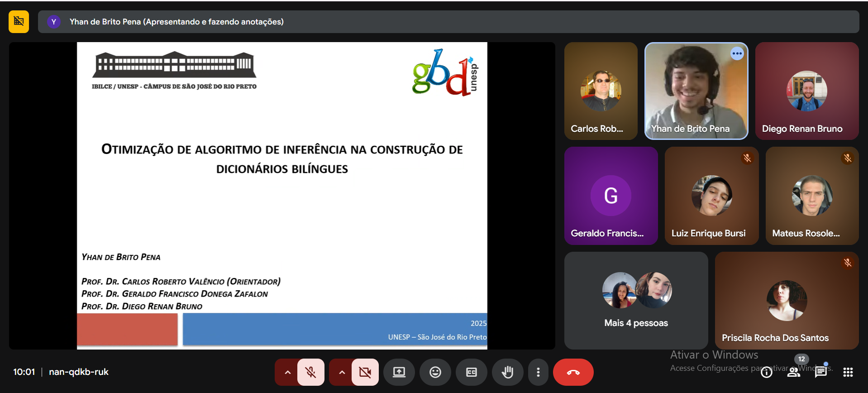This screenshot has width=868, height=393.
Task: Toggle the disabled camera button
Action: coord(365,372)
